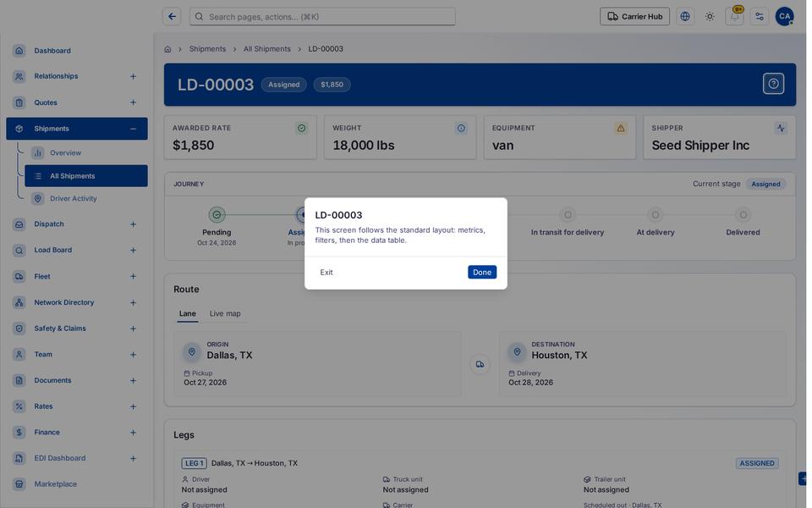Open Marketplace in the sidebar
This screenshot has height=508, width=812.
tap(77, 484)
